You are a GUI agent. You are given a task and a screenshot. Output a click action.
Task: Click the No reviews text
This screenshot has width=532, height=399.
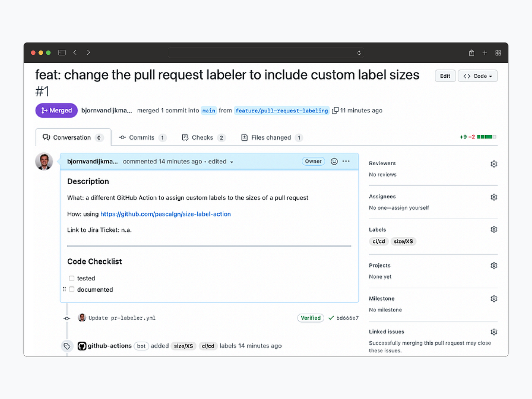click(383, 175)
